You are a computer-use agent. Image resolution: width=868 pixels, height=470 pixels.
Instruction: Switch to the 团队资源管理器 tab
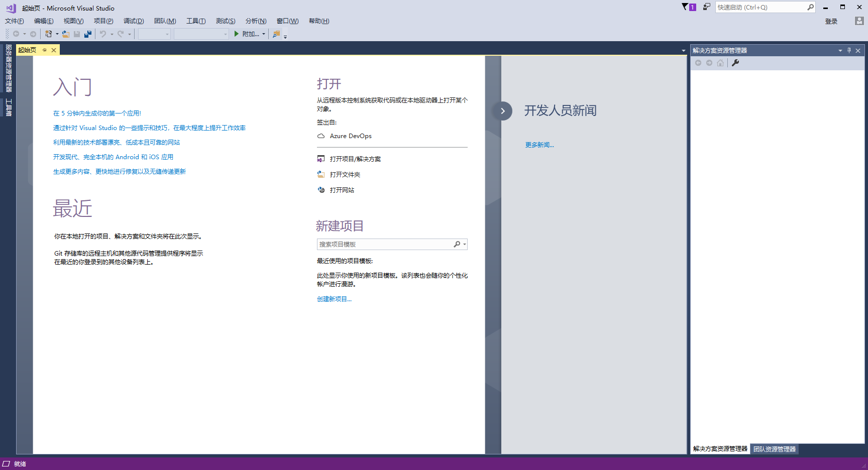775,449
